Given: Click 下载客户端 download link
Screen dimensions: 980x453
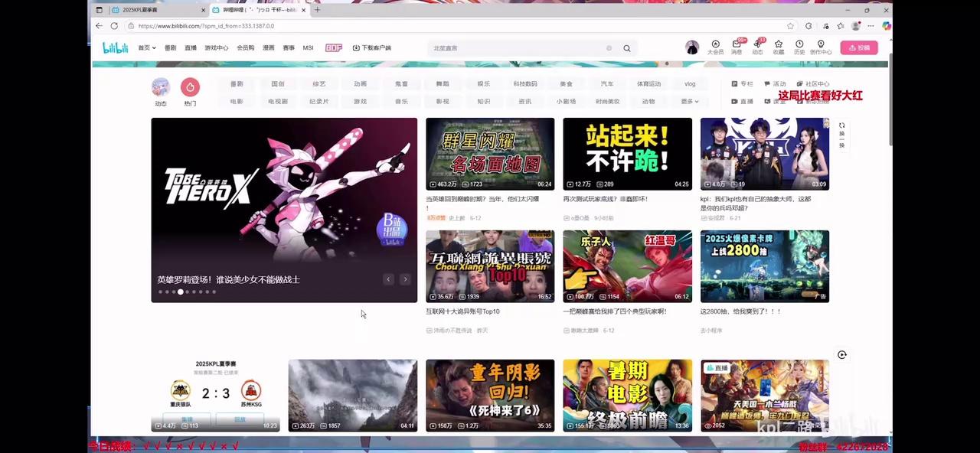Looking at the screenshot, I should point(372,47).
